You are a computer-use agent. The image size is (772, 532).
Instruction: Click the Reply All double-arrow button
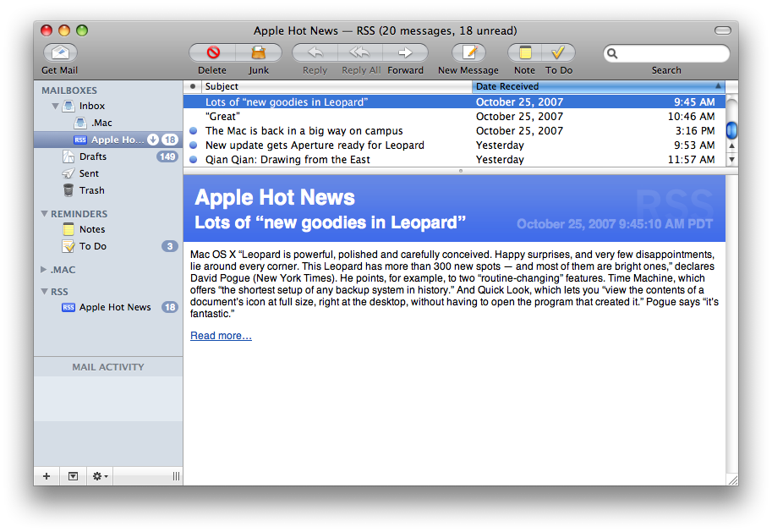[x=360, y=52]
